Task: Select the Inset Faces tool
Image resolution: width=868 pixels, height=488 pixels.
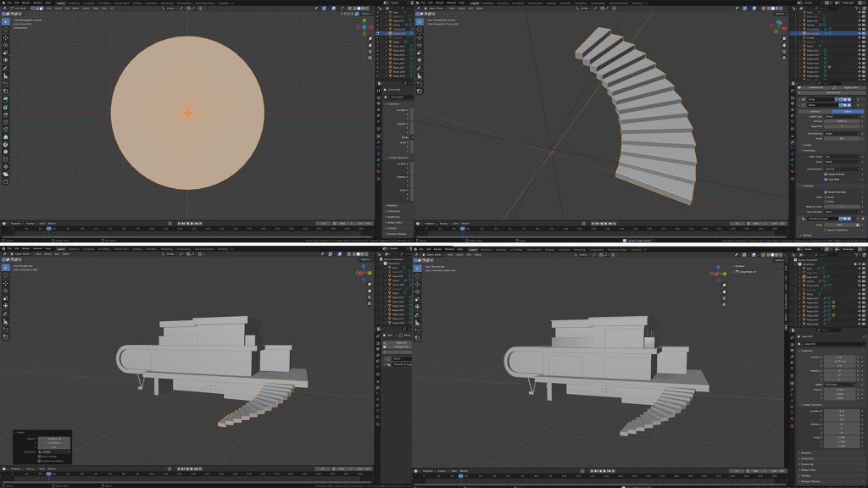Action: (5, 108)
